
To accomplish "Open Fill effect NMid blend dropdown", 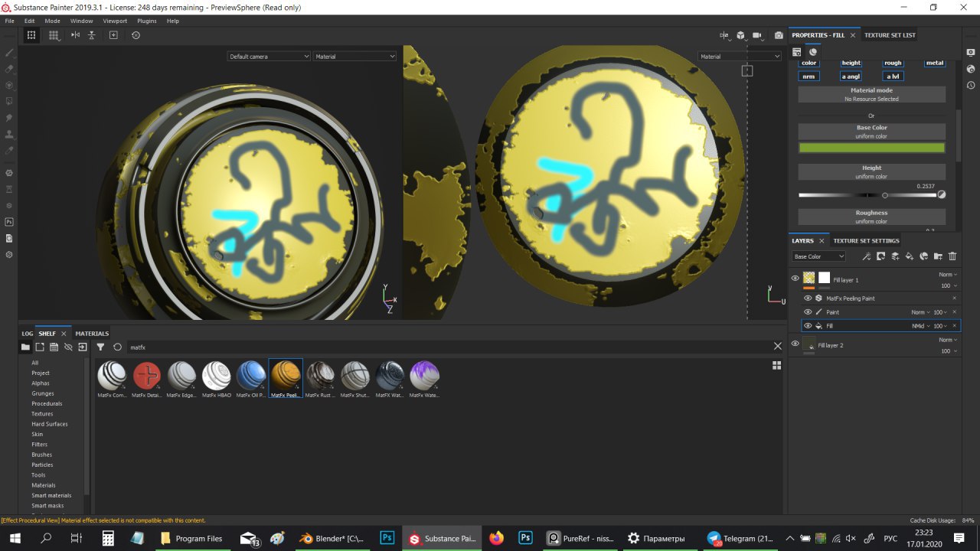I will tap(920, 326).
